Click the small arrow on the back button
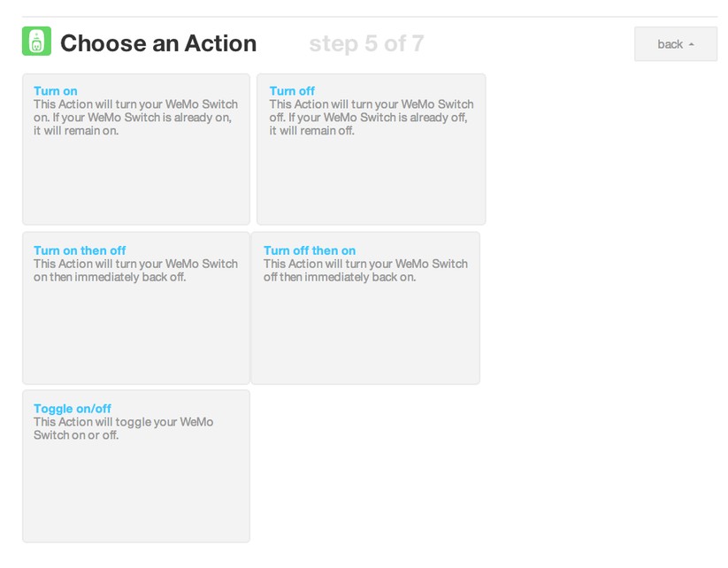The height and width of the screenshot is (568, 728). (691, 44)
